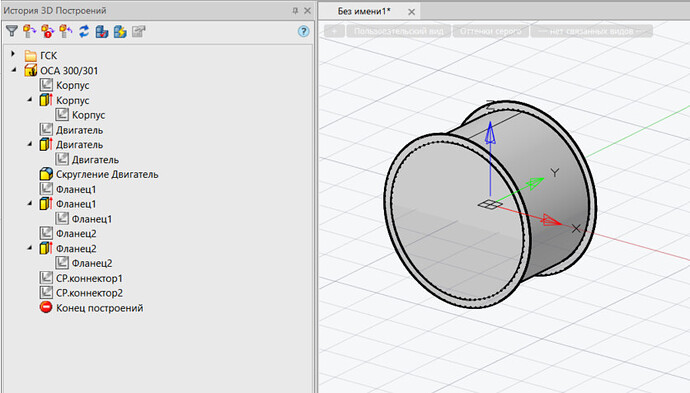Image resolution: width=690 pixels, height=393 pixels.
Task: Close the История 3D Построений panel
Action: pyautogui.click(x=308, y=11)
